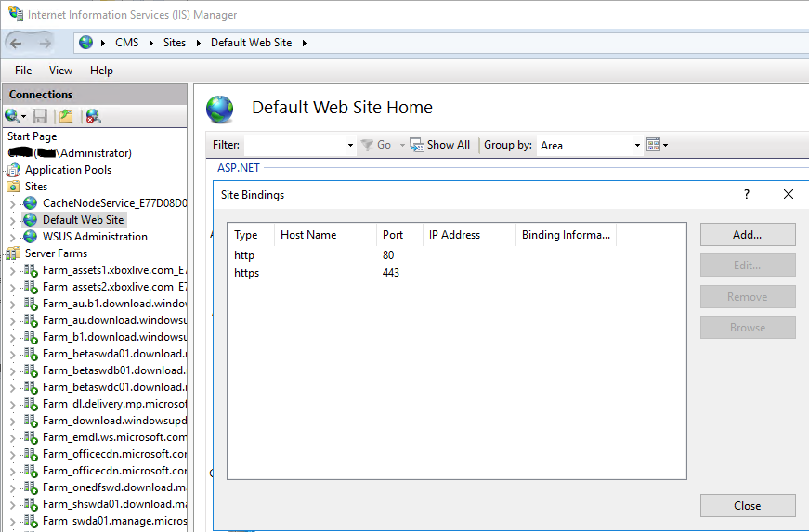Click the Site Bindings help question mark
Viewport: 809px width, 532px height.
click(747, 194)
